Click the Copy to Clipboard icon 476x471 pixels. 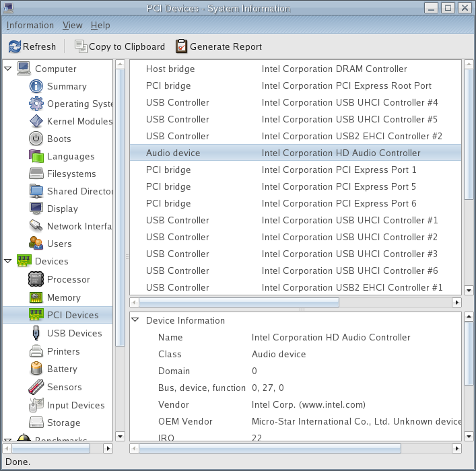(x=81, y=46)
